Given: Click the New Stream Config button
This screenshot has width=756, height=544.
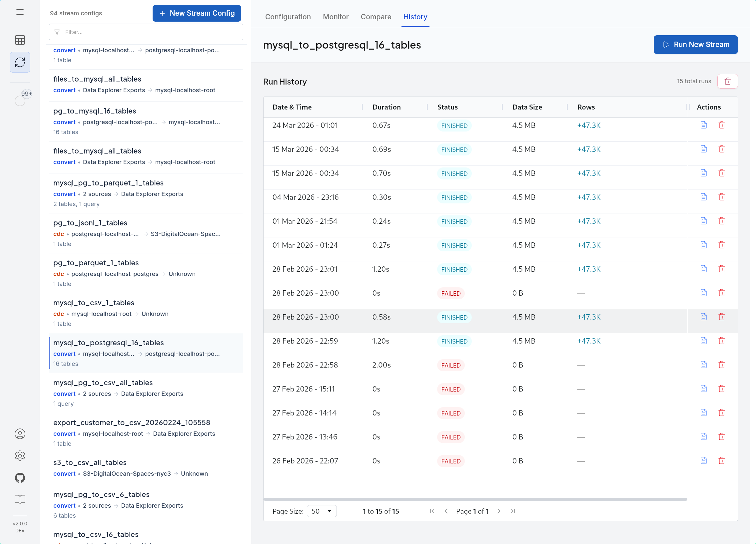Looking at the screenshot, I should (197, 13).
